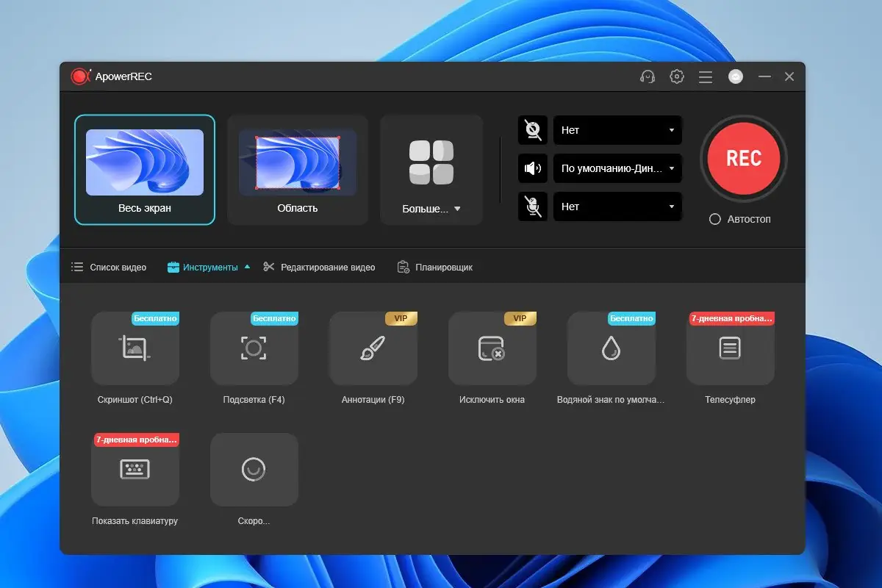Click the VIP badge on Аннотации

pyautogui.click(x=401, y=318)
